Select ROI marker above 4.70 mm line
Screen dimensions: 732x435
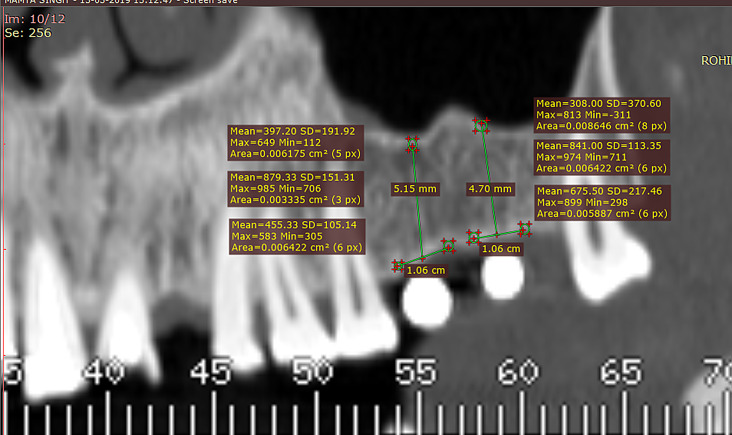tap(481, 126)
